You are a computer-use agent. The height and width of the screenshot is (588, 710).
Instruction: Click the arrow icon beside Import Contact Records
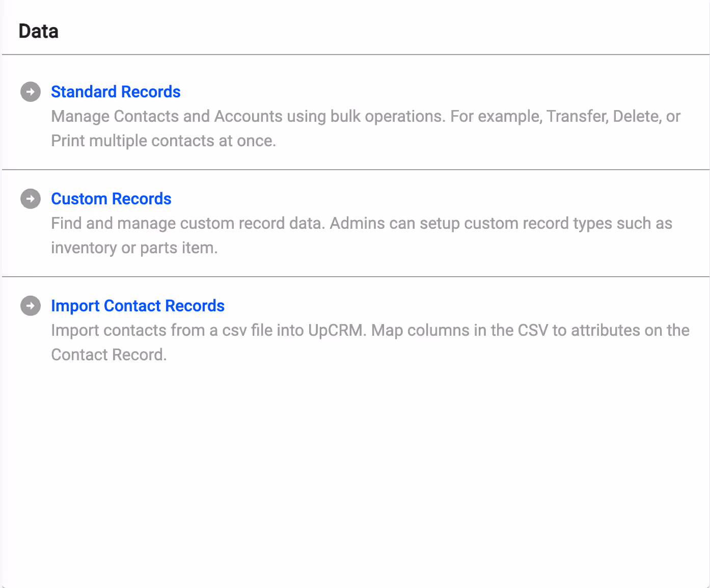point(31,306)
